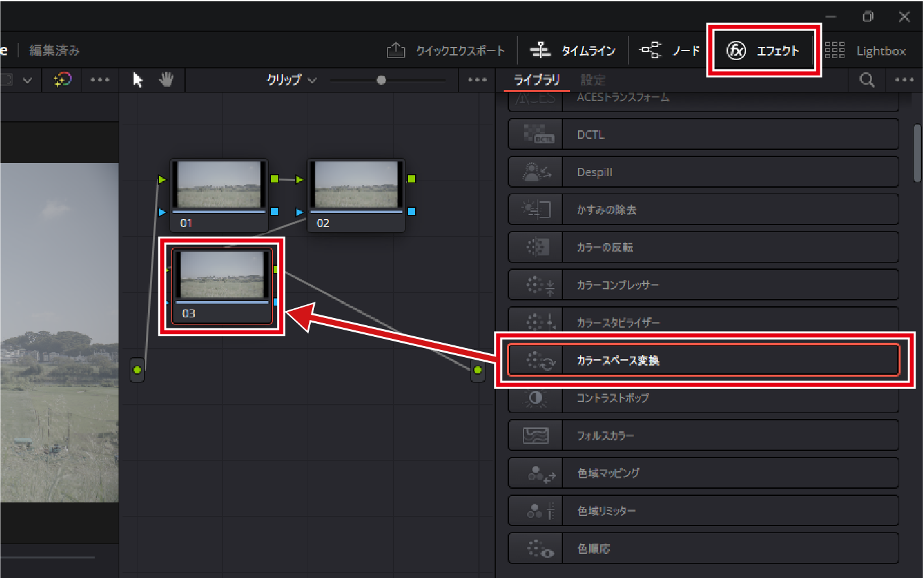Switch to the Library tab
The width and height of the screenshot is (924, 578).
coord(536,80)
